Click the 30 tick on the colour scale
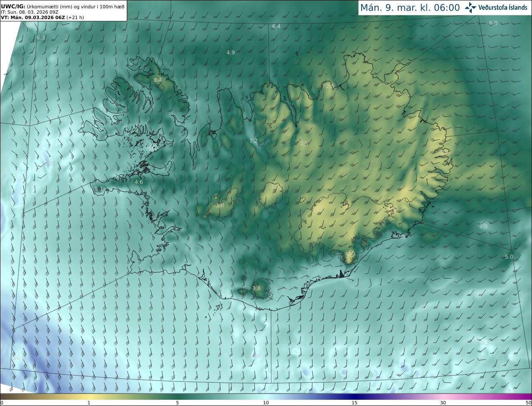Viewport: 532px width, 406px height. click(x=443, y=403)
